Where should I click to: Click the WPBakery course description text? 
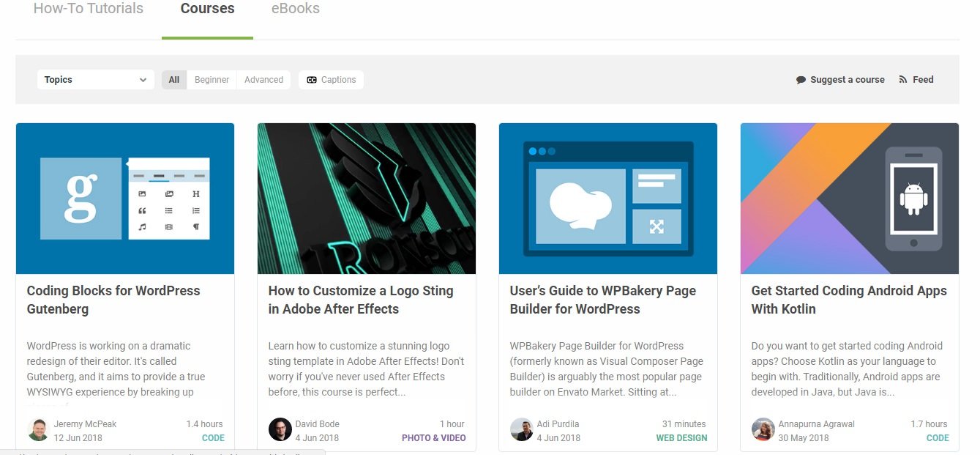(x=607, y=369)
